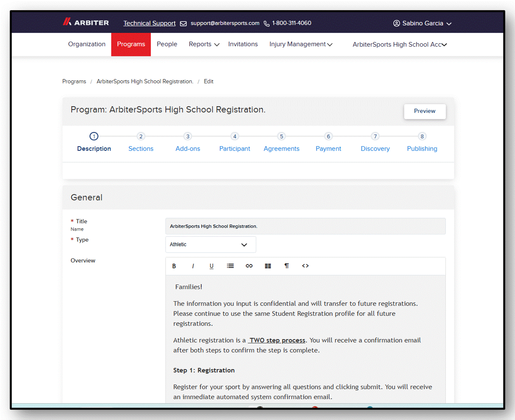Image resolution: width=515 pixels, height=420 pixels.
Task: Switch to the Payment step
Action: click(x=328, y=149)
